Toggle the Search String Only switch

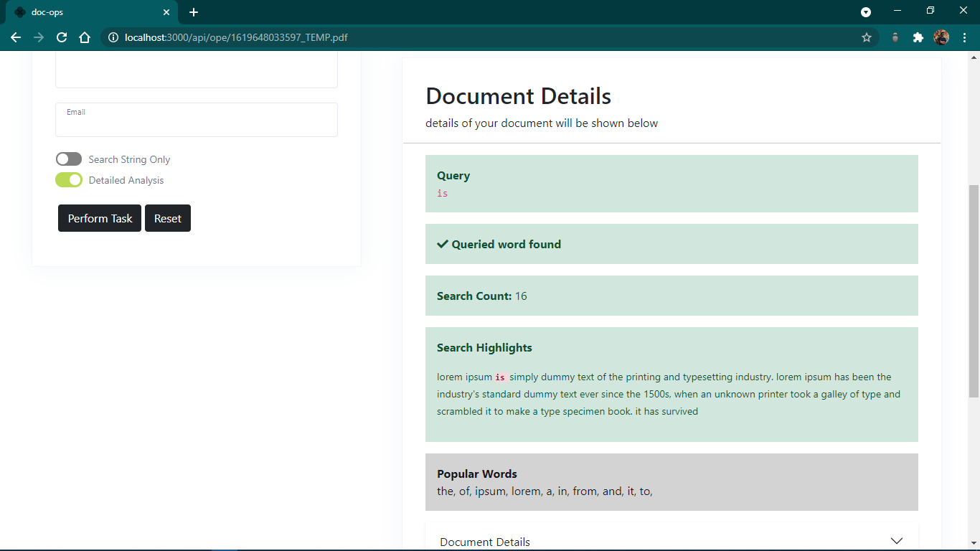[x=69, y=159]
